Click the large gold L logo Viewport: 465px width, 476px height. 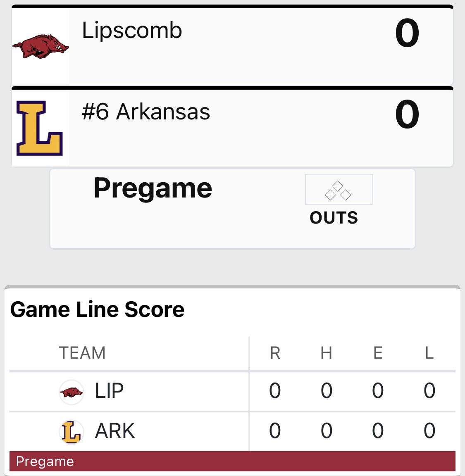pyautogui.click(x=40, y=128)
